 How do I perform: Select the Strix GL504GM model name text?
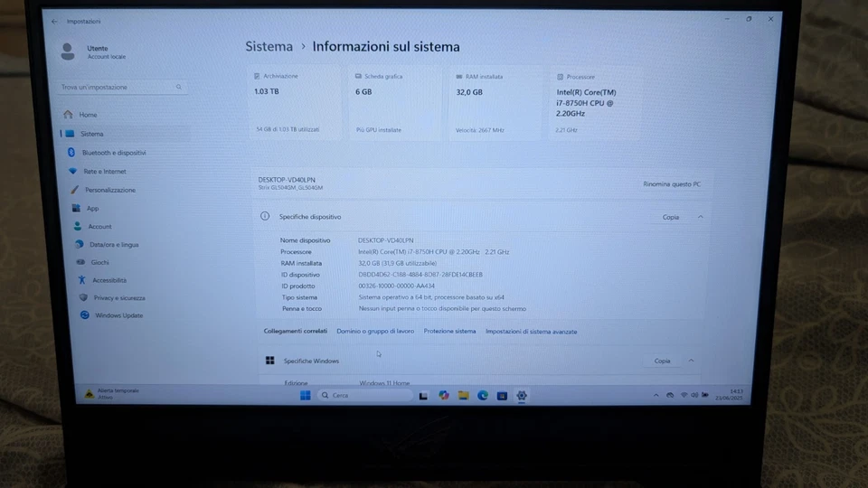290,188
